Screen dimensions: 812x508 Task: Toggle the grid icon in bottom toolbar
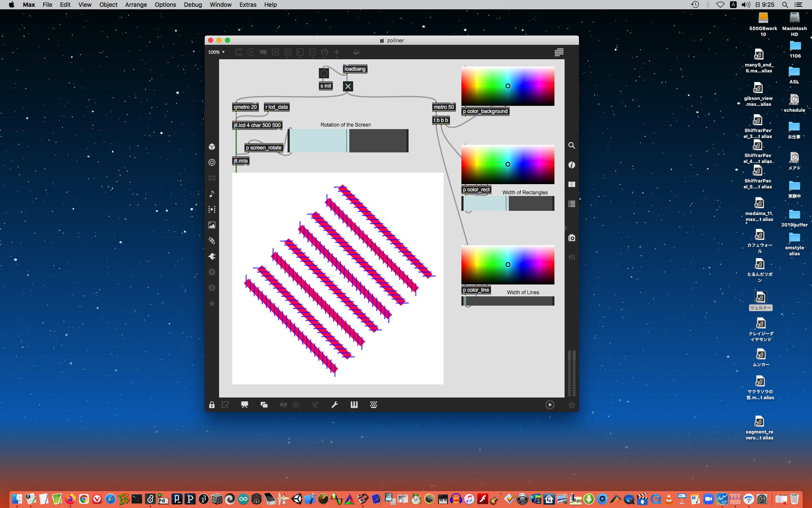point(296,405)
